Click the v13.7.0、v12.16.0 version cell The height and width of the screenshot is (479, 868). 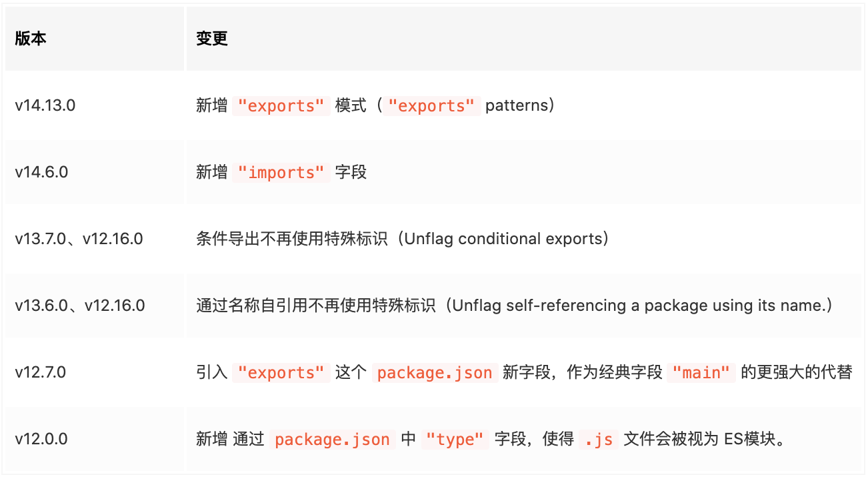[x=79, y=239]
